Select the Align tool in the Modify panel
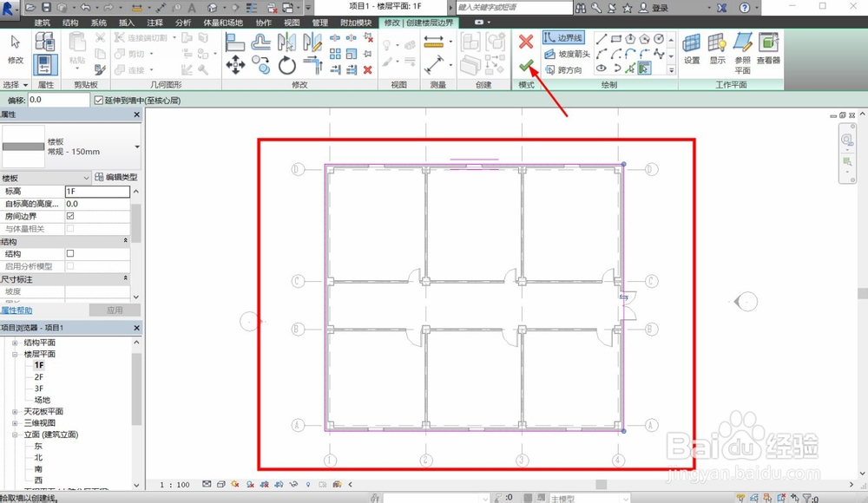This screenshot has width=868, height=503. pyautogui.click(x=234, y=42)
